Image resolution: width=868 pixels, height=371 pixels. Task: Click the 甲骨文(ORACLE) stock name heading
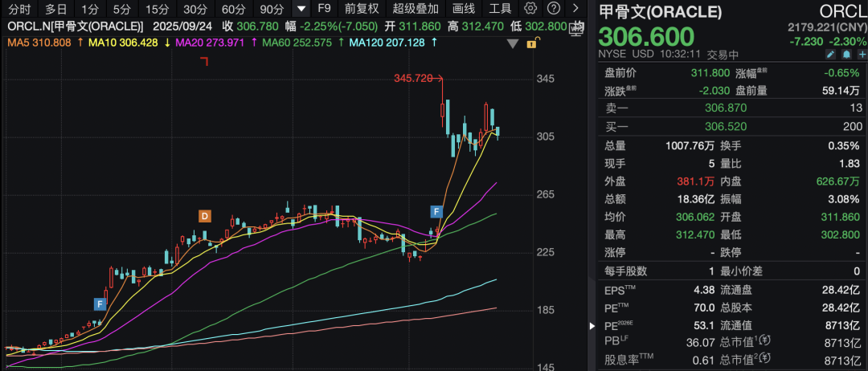coord(660,11)
